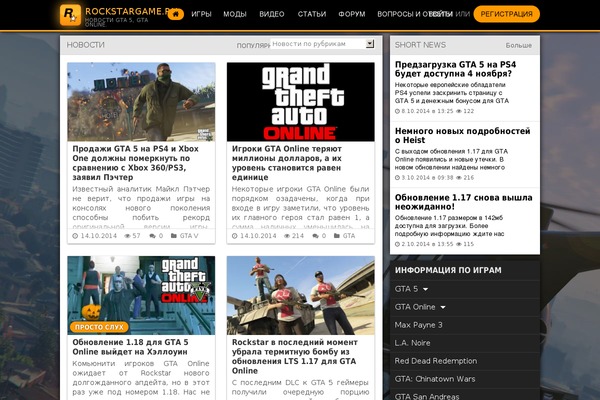
Task: Open the ФОРУМ section
Action: [x=352, y=14]
